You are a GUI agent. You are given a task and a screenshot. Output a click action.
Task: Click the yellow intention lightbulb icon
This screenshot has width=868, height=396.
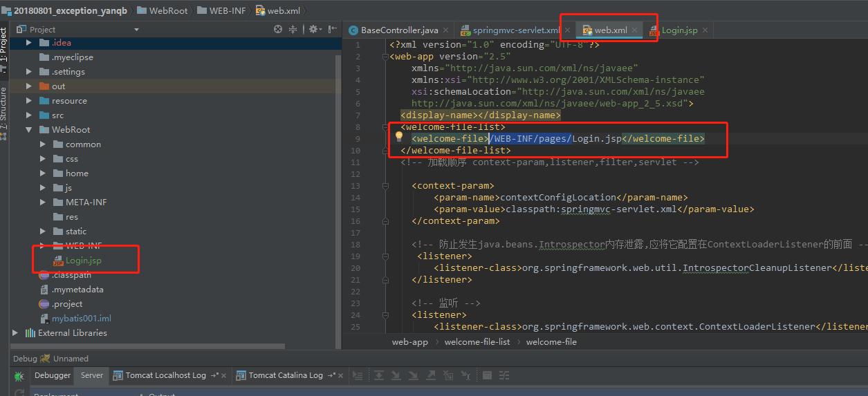[398, 137]
